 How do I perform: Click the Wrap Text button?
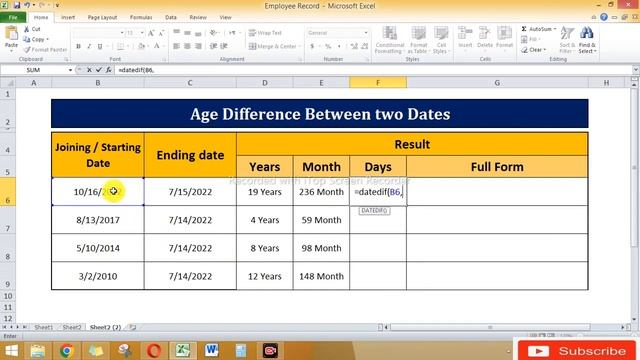pos(265,33)
